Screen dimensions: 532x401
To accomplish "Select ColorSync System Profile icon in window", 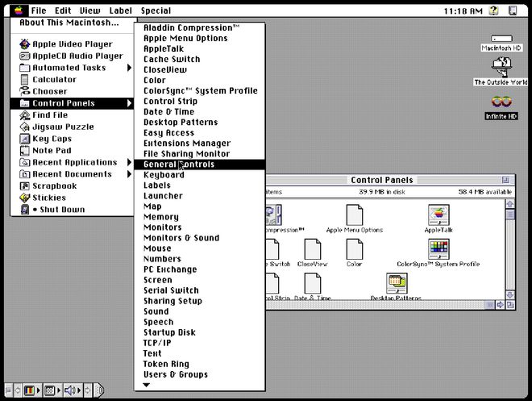I will pos(438,249).
